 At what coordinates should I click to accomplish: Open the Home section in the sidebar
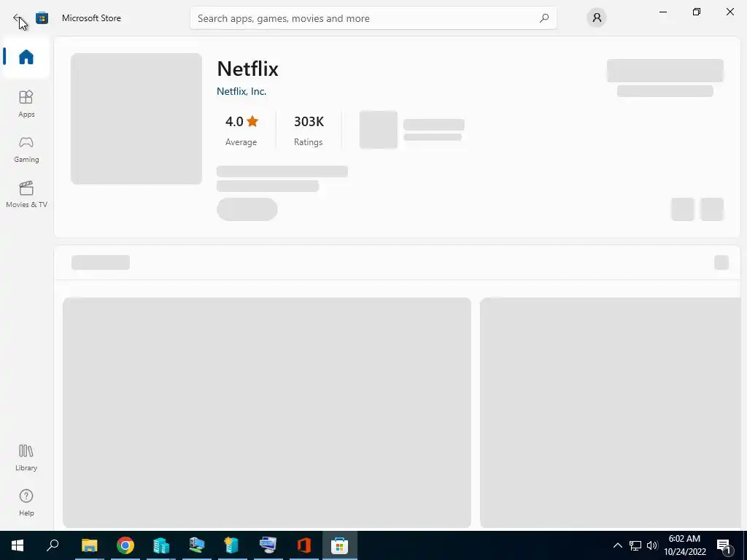pyautogui.click(x=26, y=57)
